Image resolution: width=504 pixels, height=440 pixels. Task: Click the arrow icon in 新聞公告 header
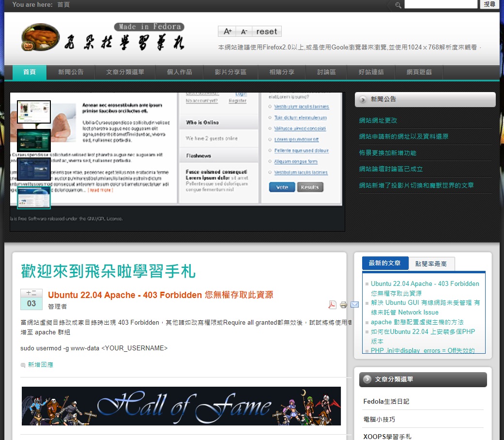pos(363,99)
